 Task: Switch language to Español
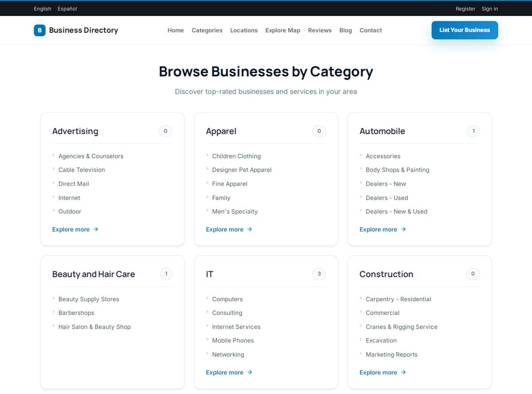(67, 8)
